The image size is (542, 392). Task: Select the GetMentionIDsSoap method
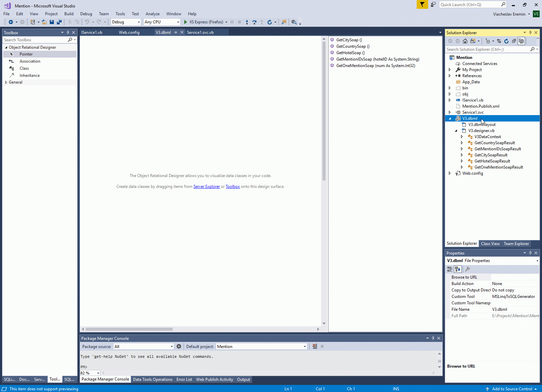tap(377, 59)
